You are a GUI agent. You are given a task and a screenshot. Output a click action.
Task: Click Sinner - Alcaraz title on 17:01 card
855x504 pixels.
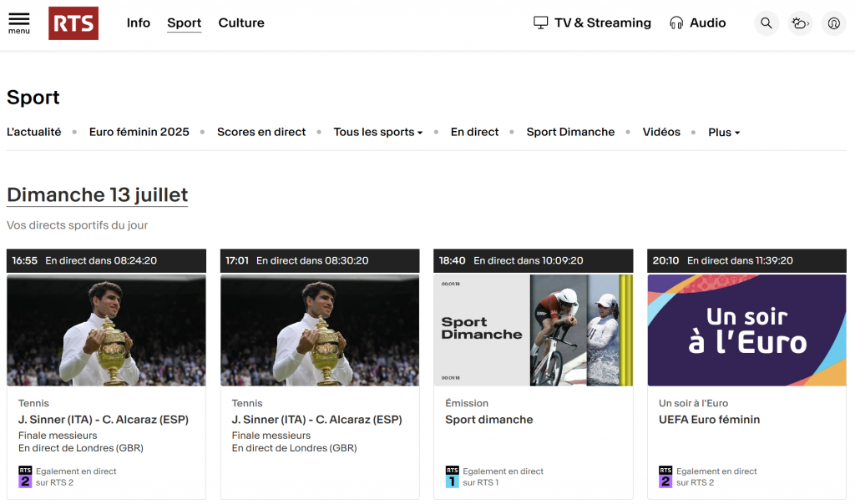click(x=316, y=420)
